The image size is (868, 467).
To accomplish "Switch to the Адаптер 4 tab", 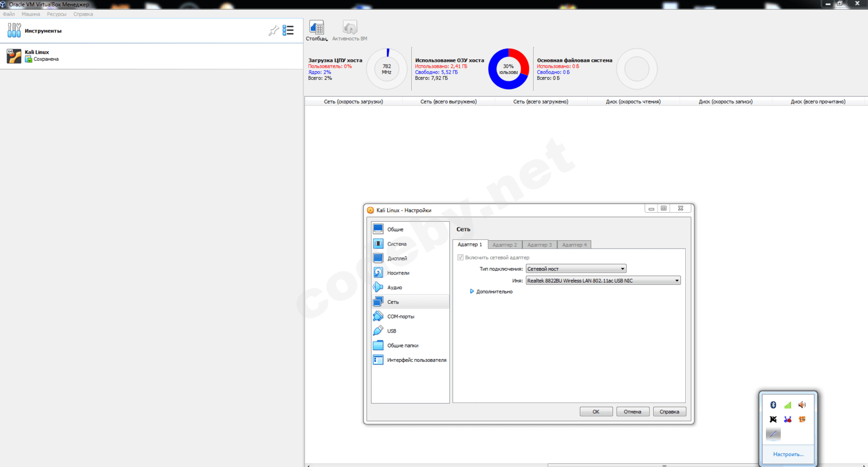I will [x=574, y=245].
